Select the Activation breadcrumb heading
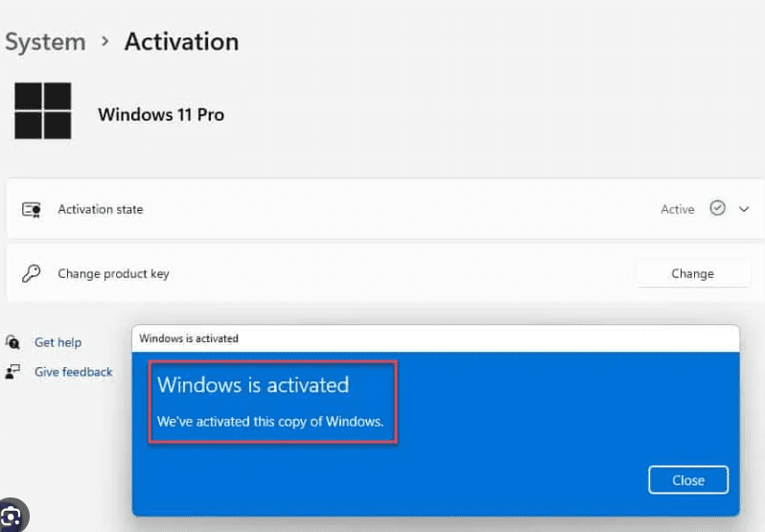 click(x=181, y=42)
